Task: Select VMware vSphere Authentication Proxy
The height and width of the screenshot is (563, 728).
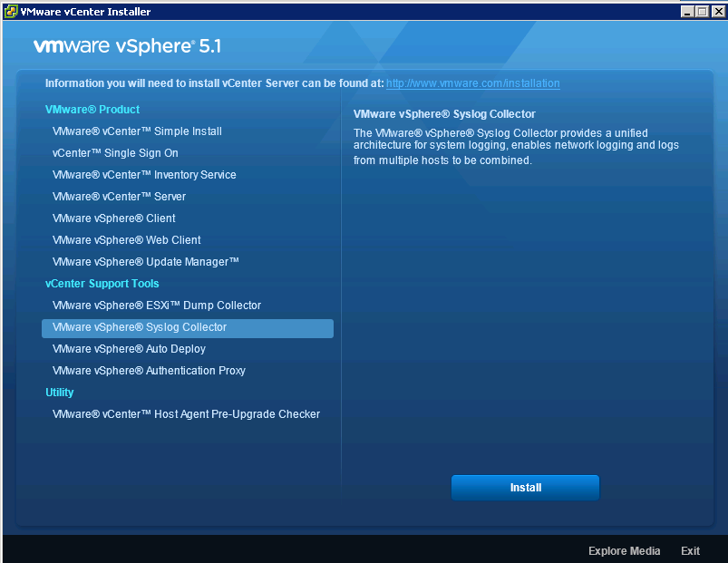Action: click(x=149, y=371)
